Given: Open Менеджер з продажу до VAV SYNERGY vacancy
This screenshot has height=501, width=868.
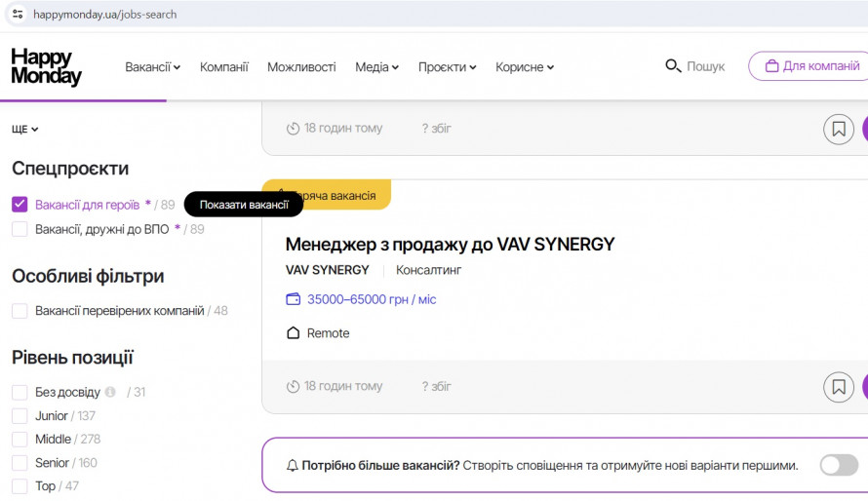Looking at the screenshot, I should point(450,244).
